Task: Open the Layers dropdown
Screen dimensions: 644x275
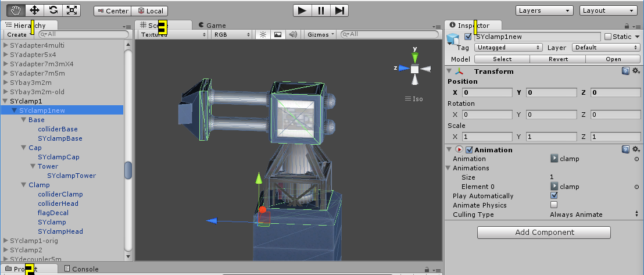Action: [545, 10]
